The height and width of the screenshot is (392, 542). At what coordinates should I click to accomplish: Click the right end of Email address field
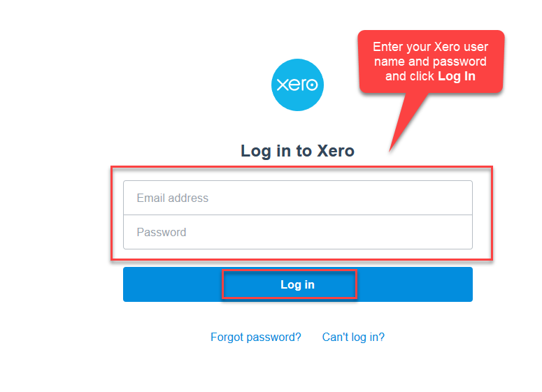click(x=462, y=198)
